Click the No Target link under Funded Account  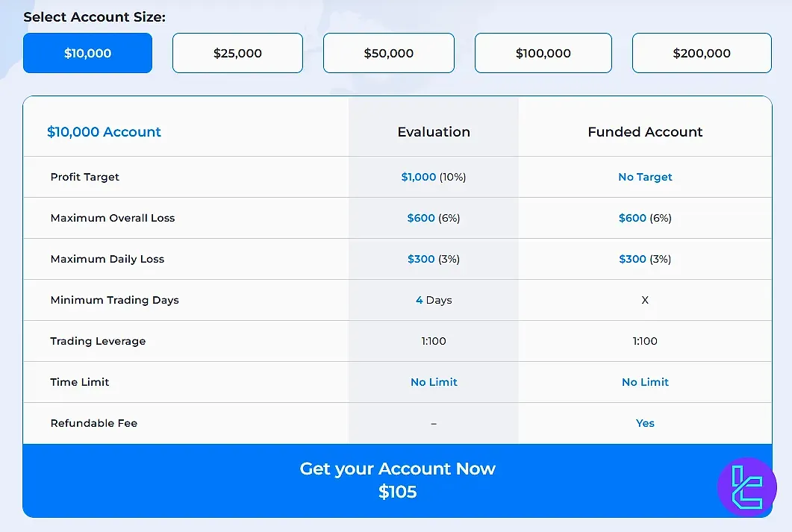pos(645,177)
